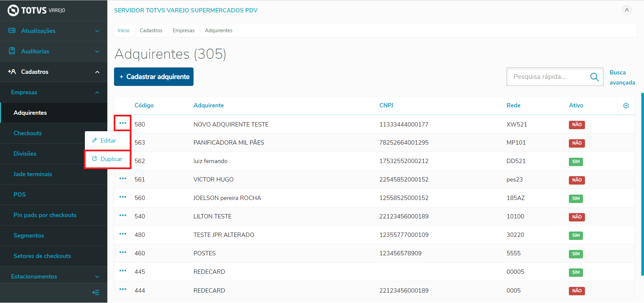This screenshot has width=644, height=303.
Task: Click the Adquirentes breadcrumb
Action: pos(219,31)
